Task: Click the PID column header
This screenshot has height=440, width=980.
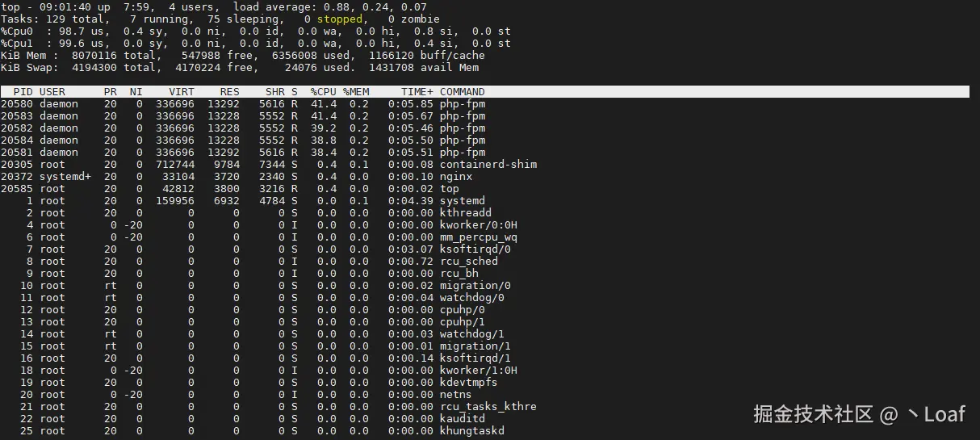Action: [x=22, y=92]
